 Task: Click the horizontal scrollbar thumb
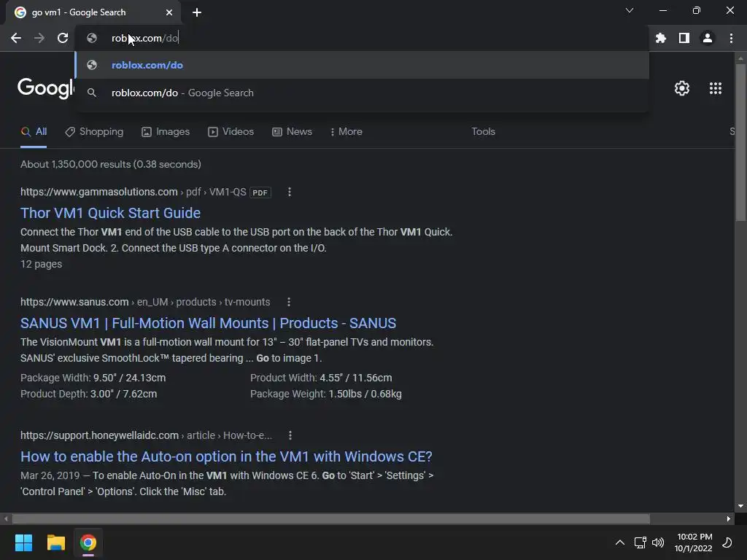click(331, 518)
